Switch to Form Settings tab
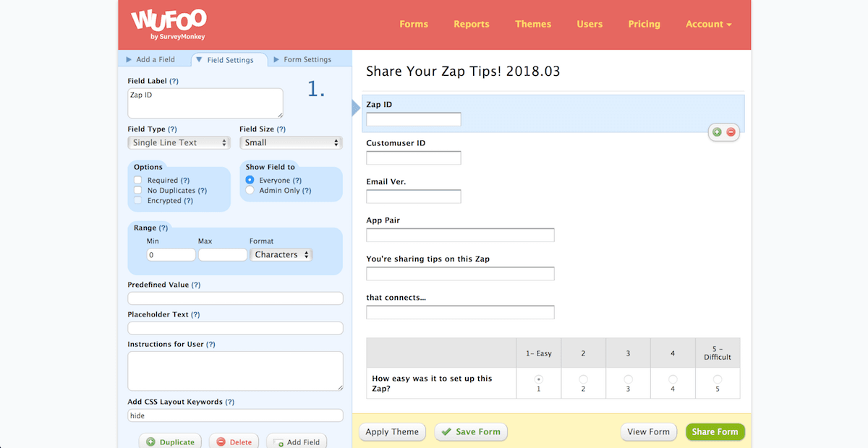The image size is (868, 448). coord(302,59)
